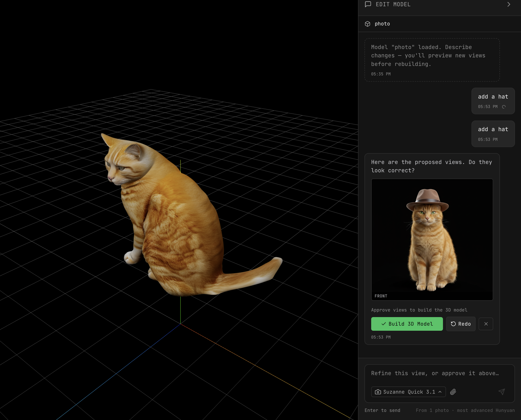Click the 3D cube icon beside "photo"
The width and height of the screenshot is (521, 420).
coord(367,24)
